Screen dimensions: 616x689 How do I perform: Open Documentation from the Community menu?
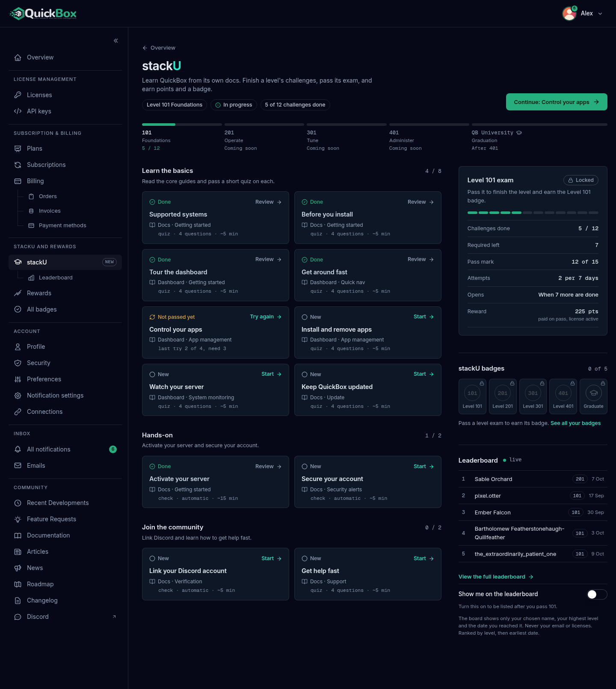point(65,535)
